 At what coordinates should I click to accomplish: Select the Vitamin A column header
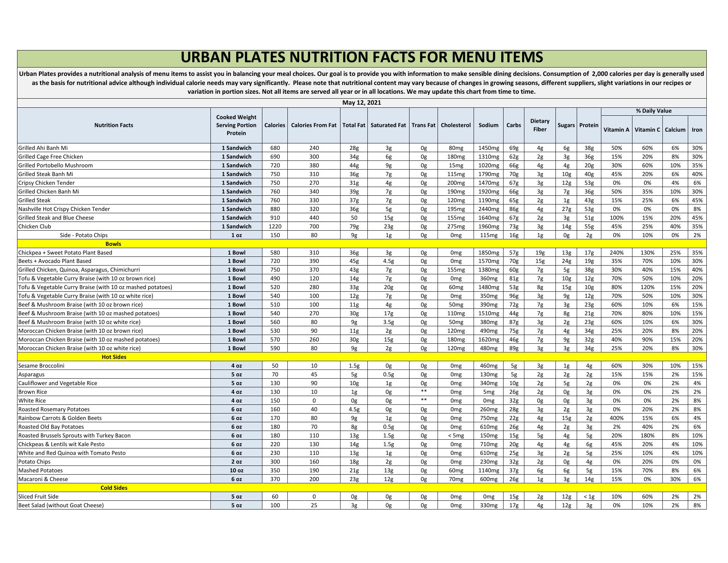click(x=616, y=130)
